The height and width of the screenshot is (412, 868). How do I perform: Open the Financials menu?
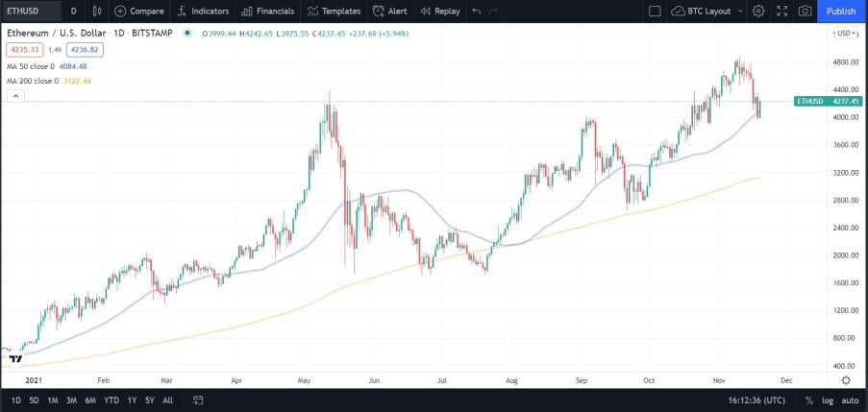pos(268,12)
